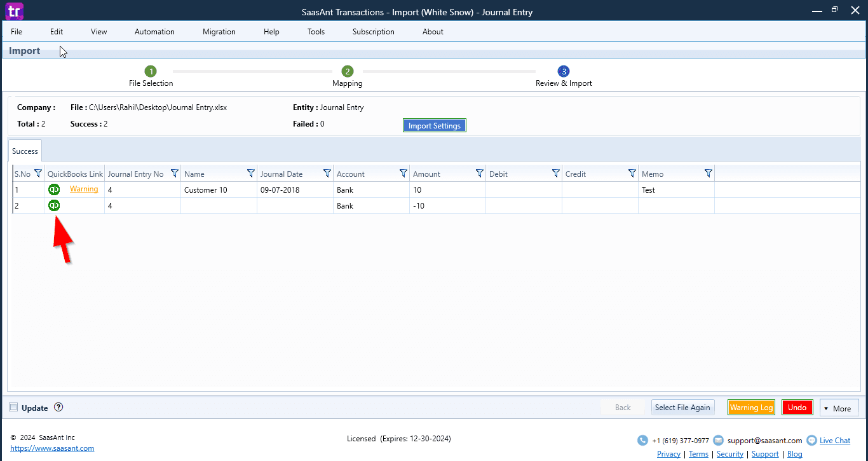868x461 pixels.
Task: Select the '-10' amount cell
Action: (447, 205)
